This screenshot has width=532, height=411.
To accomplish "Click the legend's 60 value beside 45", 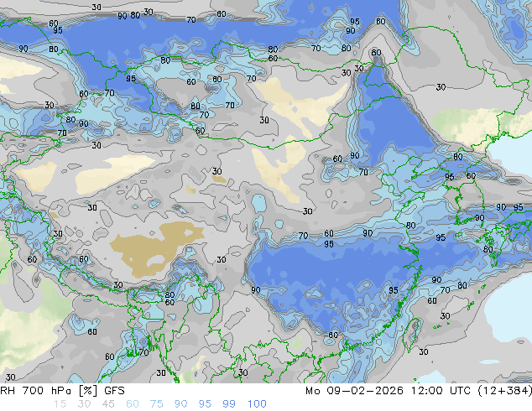I will point(133,404).
